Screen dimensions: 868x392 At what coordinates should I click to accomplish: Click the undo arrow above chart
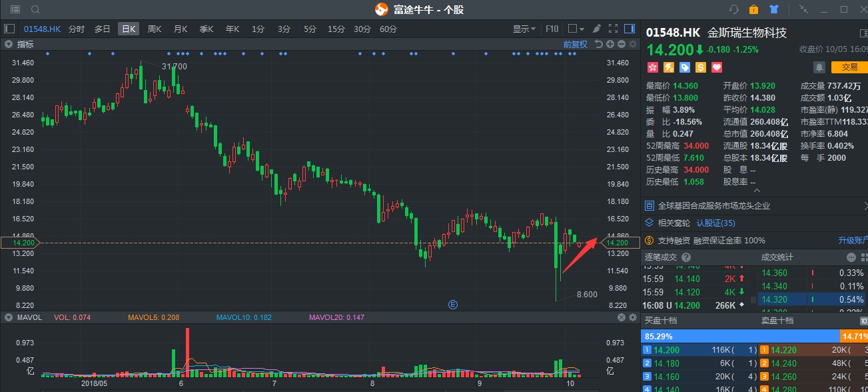(x=598, y=44)
